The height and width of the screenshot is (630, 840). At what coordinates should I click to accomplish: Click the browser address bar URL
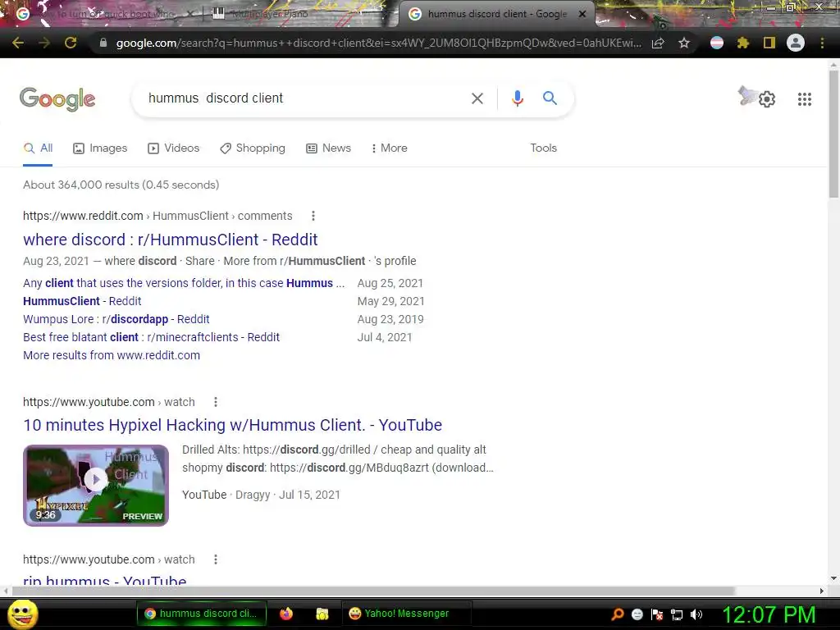[x=378, y=43]
